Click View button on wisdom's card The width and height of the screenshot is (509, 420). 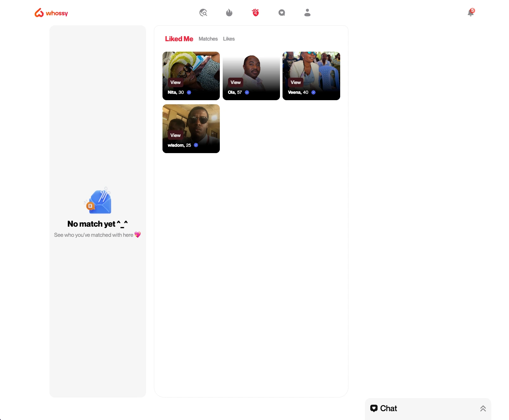pos(175,135)
